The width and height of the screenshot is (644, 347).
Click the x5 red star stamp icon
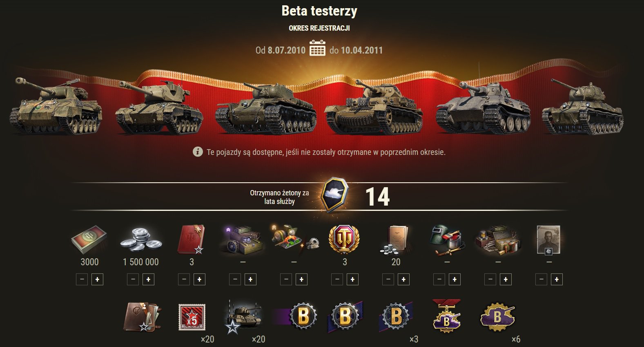192,318
